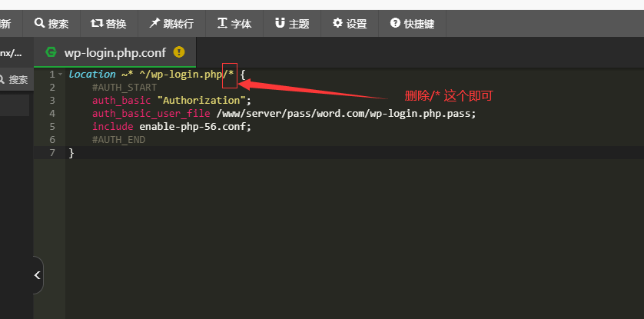Viewport: 644px width, 319px height.
Task: Open the 主题 theme picker
Action: (x=292, y=24)
